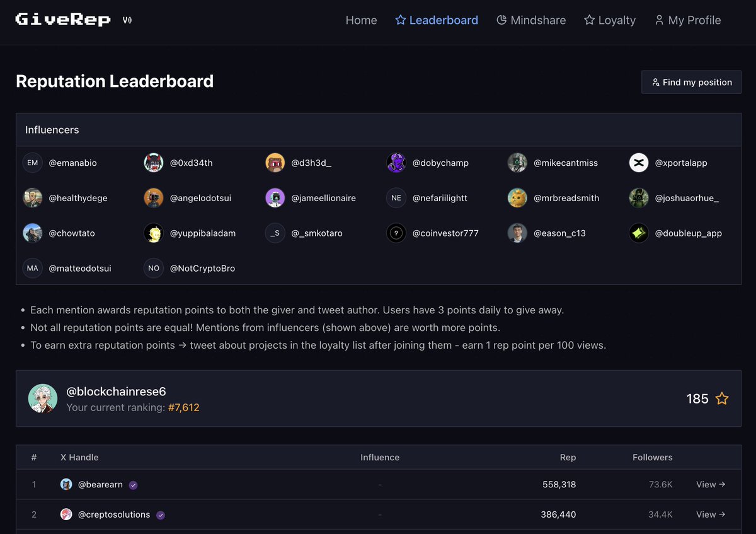Image resolution: width=756 pixels, height=534 pixels.
Task: Click the avatar next to @yuppibaladam
Action: point(154,233)
